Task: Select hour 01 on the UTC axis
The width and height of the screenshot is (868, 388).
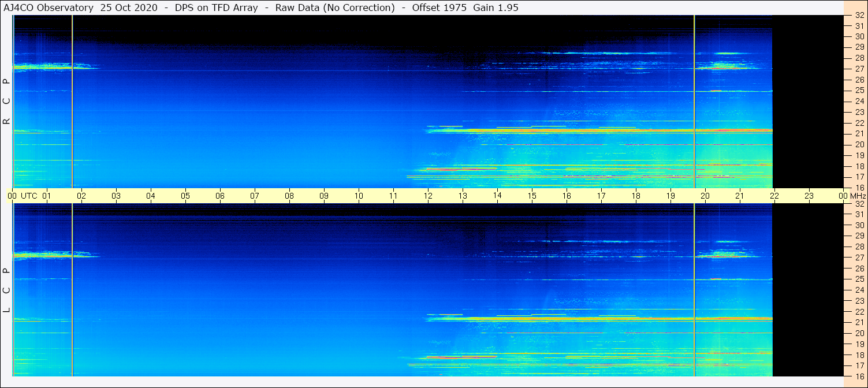Action: click(x=47, y=196)
